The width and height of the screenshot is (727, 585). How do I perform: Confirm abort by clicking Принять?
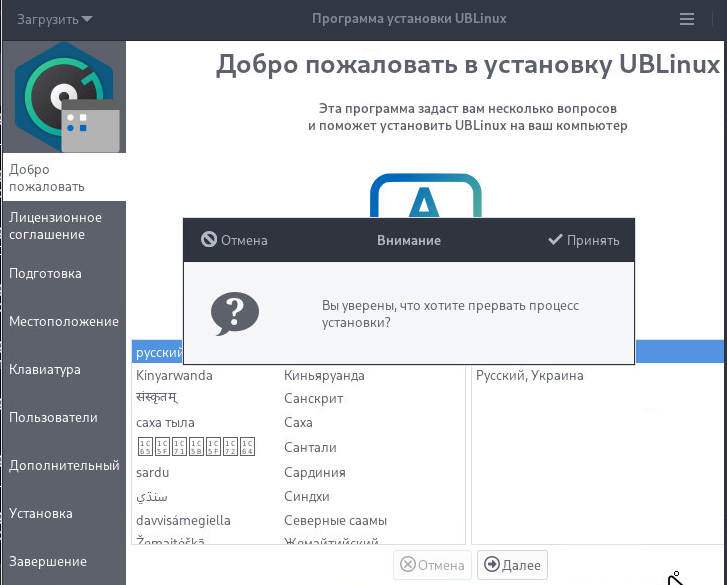click(584, 240)
